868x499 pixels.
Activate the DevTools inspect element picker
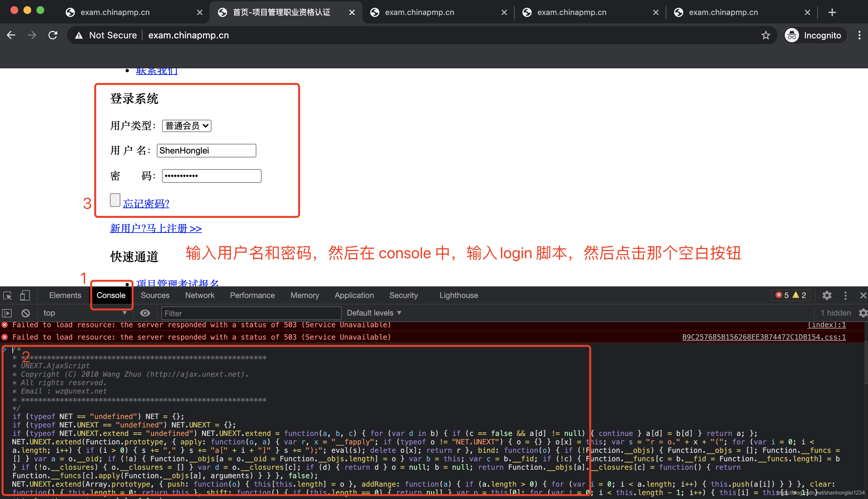tap(7, 295)
